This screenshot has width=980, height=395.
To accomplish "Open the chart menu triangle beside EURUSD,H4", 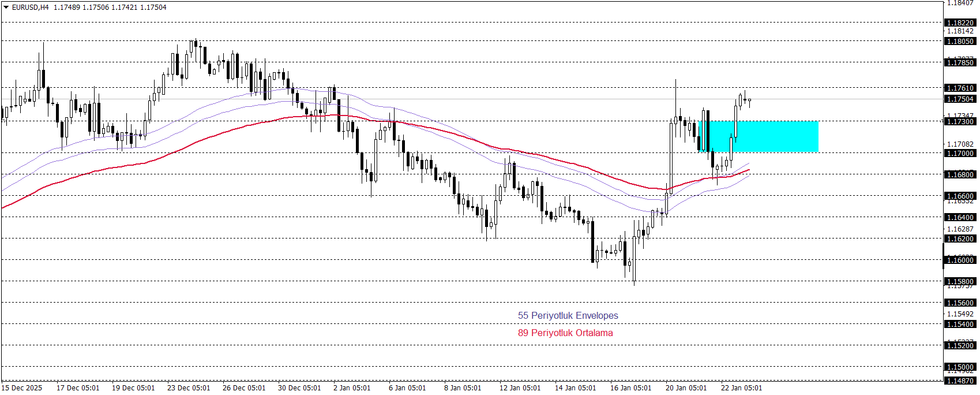I will 6,8.
